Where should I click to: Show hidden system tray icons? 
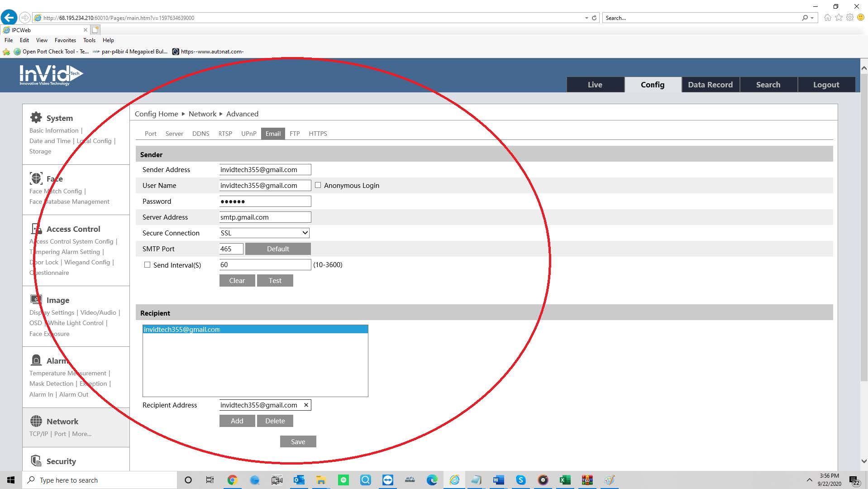(809, 480)
